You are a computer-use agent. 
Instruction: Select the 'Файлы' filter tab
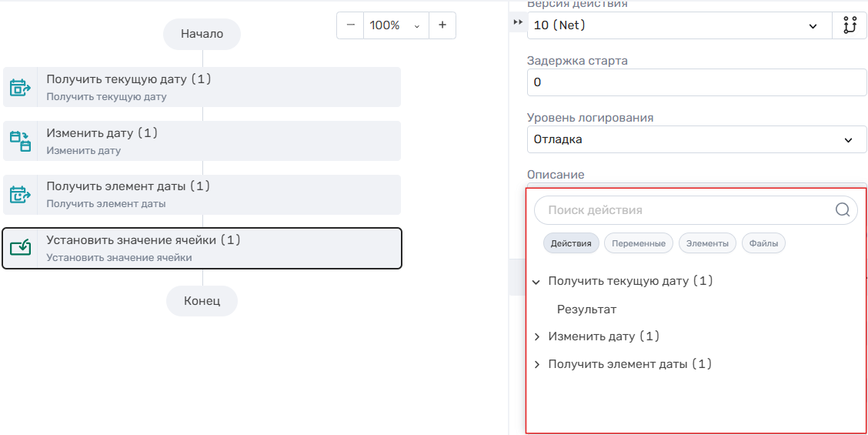tap(763, 243)
